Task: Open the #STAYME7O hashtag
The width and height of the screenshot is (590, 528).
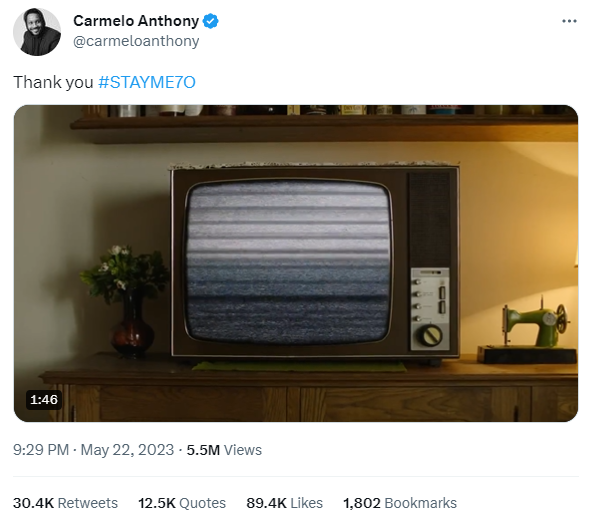Action: click(147, 82)
